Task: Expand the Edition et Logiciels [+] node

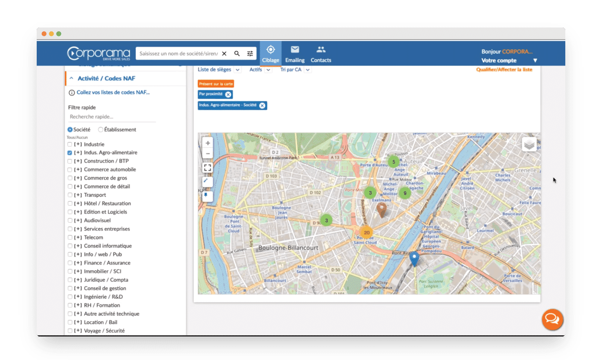Action: click(78, 212)
